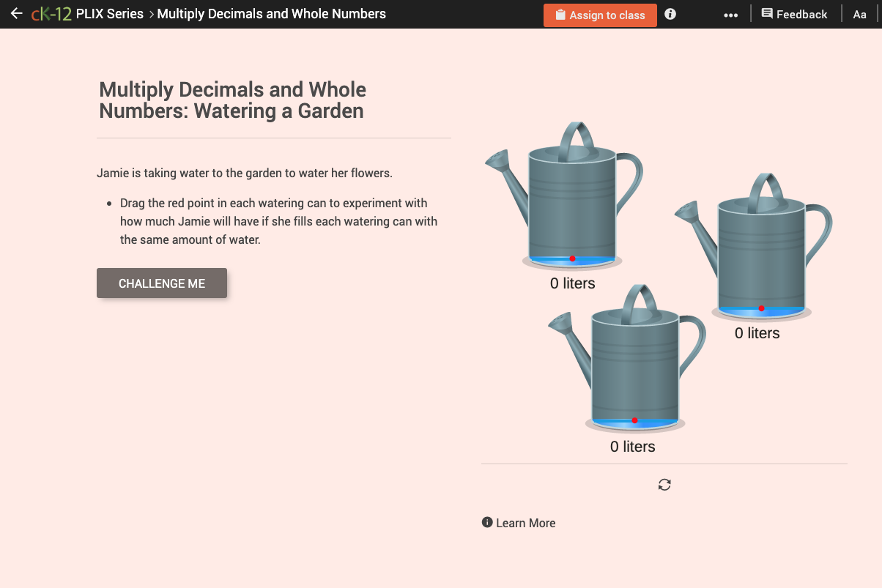Click the 0 liters label under the bottom can
The width and height of the screenshot is (882, 588).
631,446
